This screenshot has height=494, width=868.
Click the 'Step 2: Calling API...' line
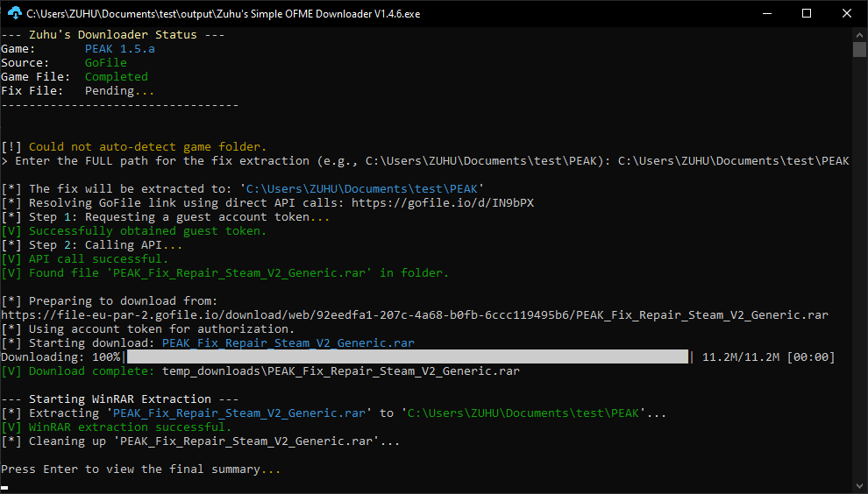point(91,244)
